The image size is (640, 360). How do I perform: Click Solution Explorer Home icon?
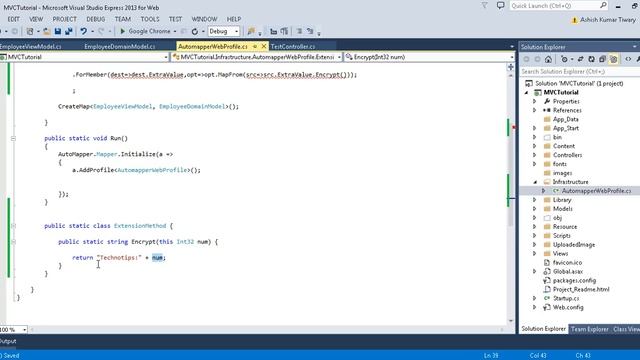pos(548,60)
